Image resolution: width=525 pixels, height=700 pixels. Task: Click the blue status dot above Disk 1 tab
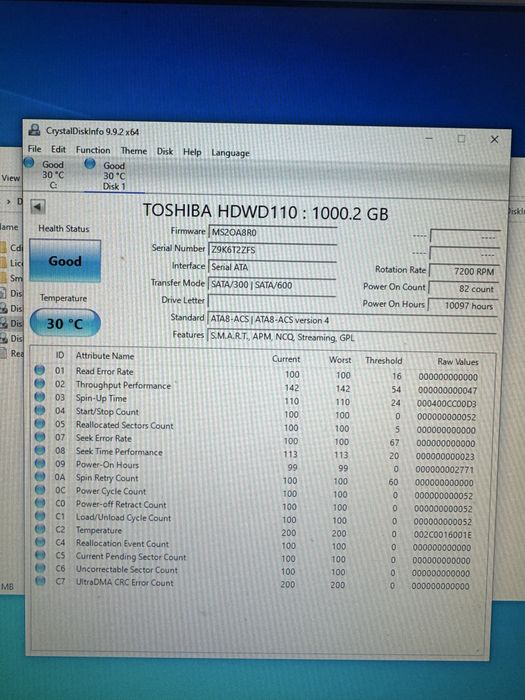click(x=90, y=164)
